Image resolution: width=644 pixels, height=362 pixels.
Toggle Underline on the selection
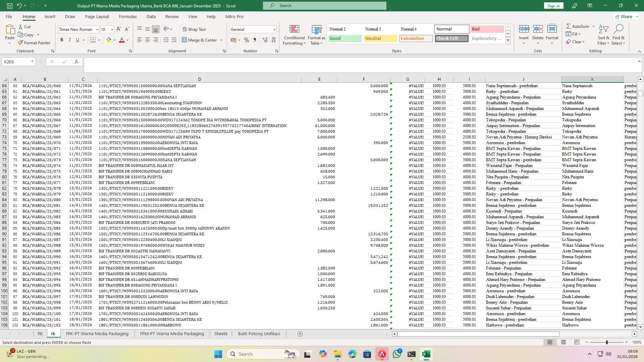pyautogui.click(x=77, y=40)
